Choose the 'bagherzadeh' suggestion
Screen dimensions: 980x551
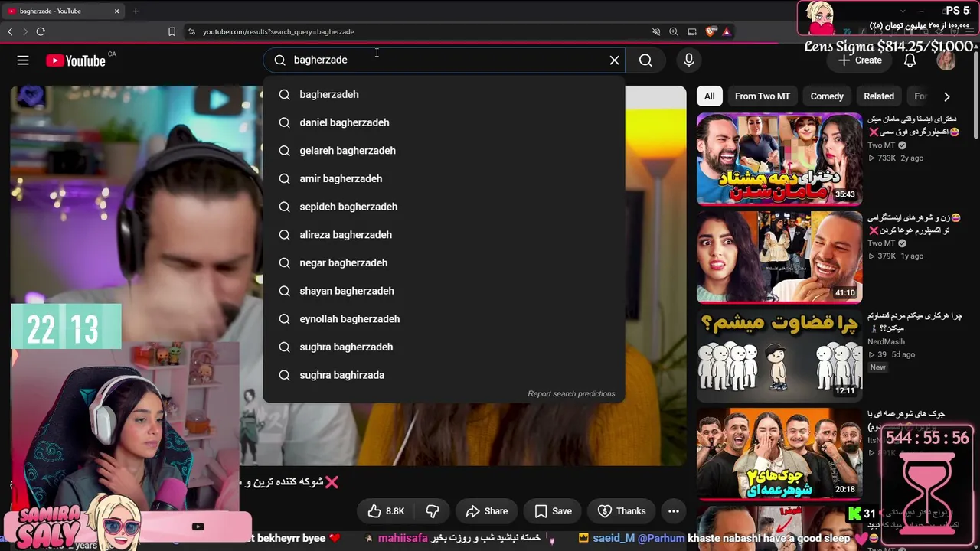pyautogui.click(x=444, y=94)
